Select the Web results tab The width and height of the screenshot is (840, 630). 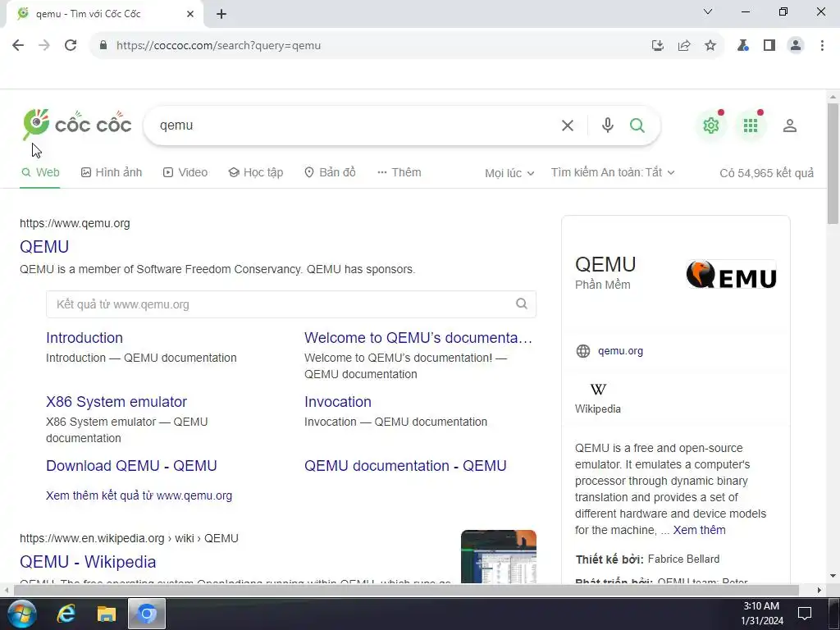40,172
